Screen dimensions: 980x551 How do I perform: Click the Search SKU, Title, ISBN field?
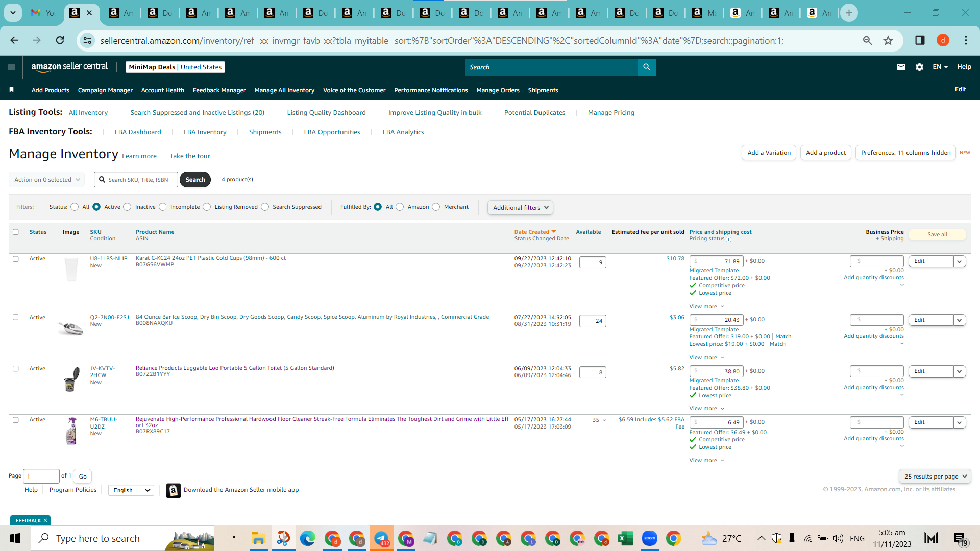point(136,180)
